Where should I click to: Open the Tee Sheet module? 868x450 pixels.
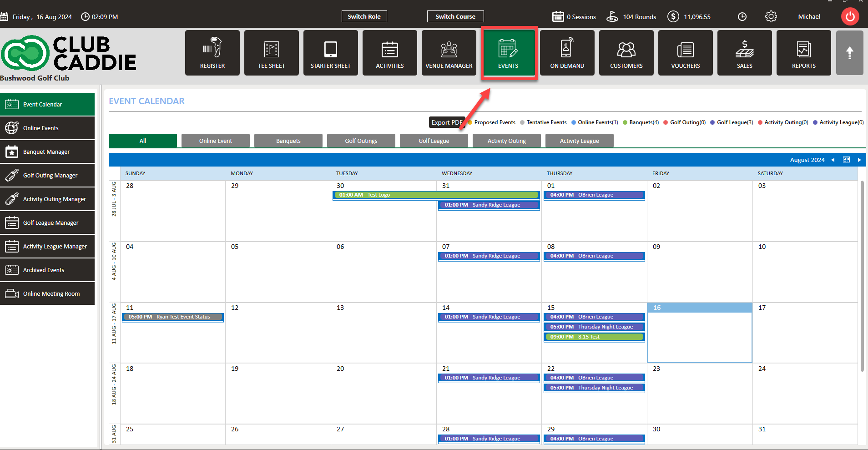[x=271, y=53]
